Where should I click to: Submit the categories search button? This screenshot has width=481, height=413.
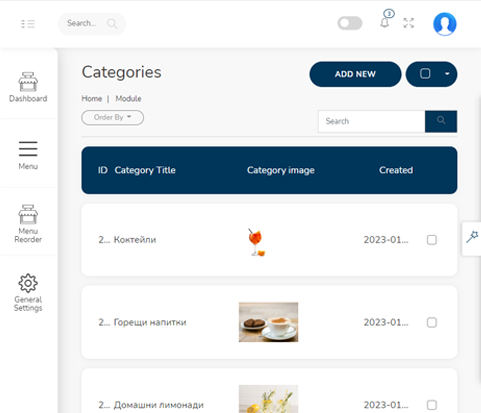pos(441,121)
